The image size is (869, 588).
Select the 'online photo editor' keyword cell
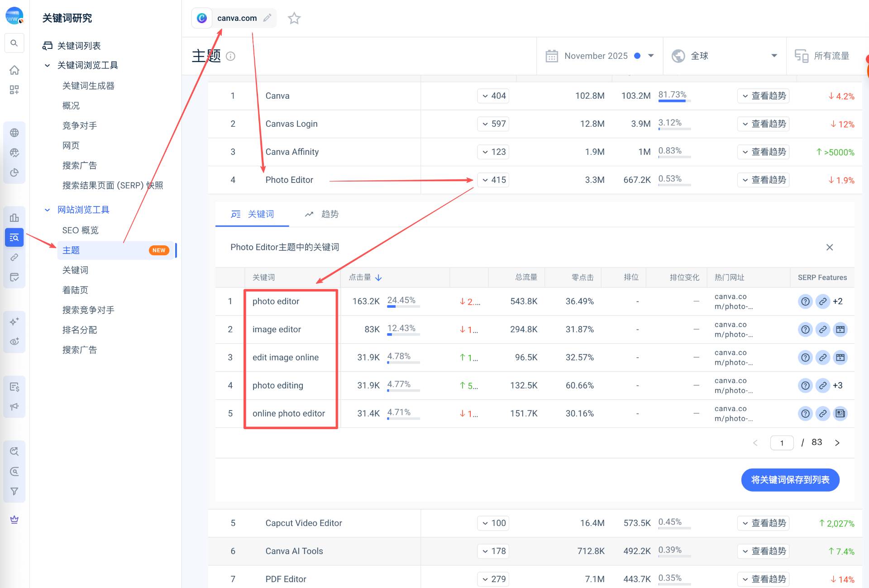click(x=289, y=414)
